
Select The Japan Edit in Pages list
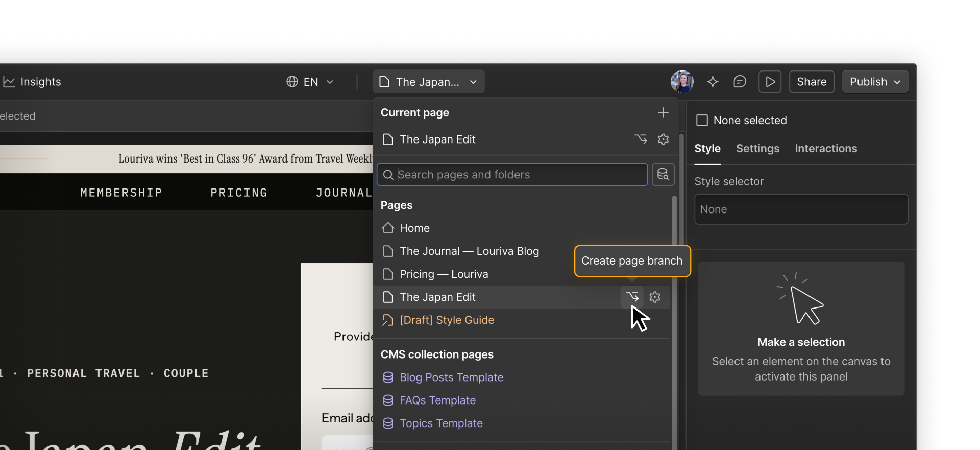point(522,297)
